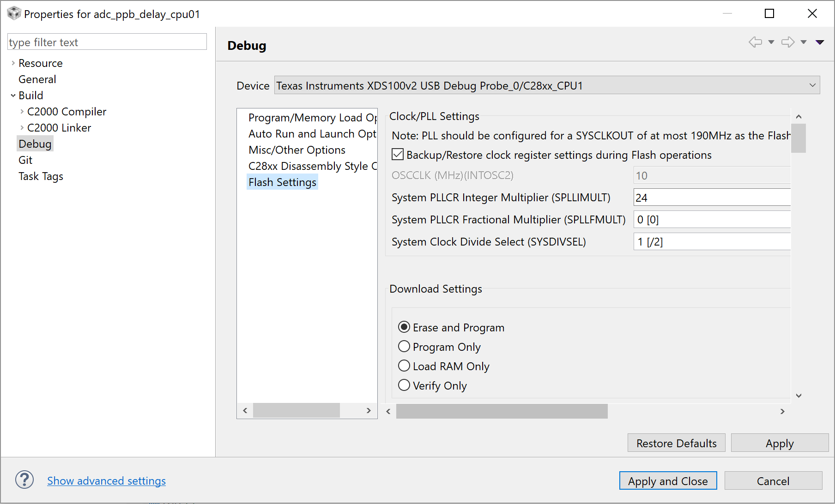Image resolution: width=835 pixels, height=504 pixels.
Task: Click the help question mark icon
Action: [x=24, y=480]
